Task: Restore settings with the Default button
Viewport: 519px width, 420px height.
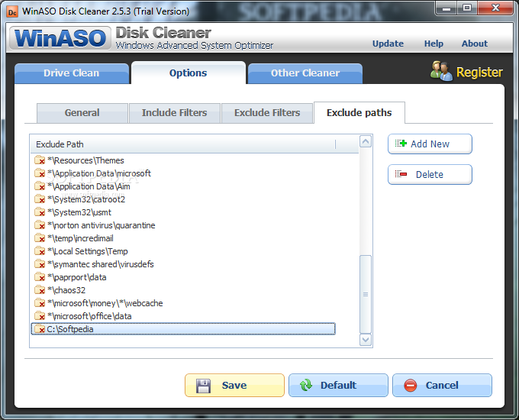Action: 338,385
